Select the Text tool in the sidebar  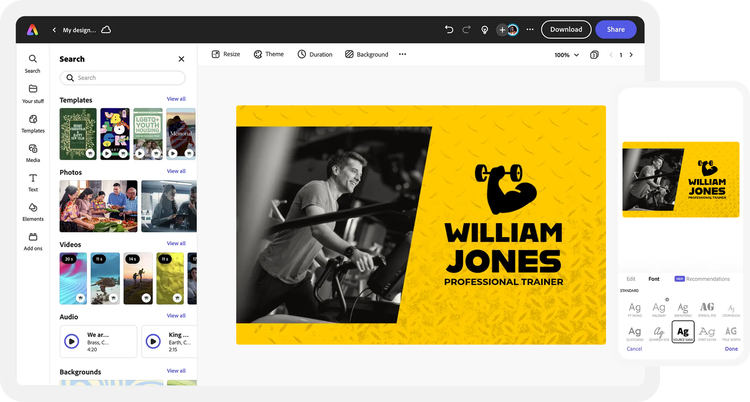33,181
